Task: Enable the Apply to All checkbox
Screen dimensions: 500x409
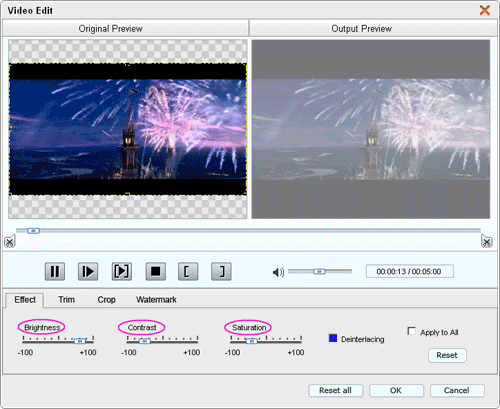Action: tap(412, 331)
